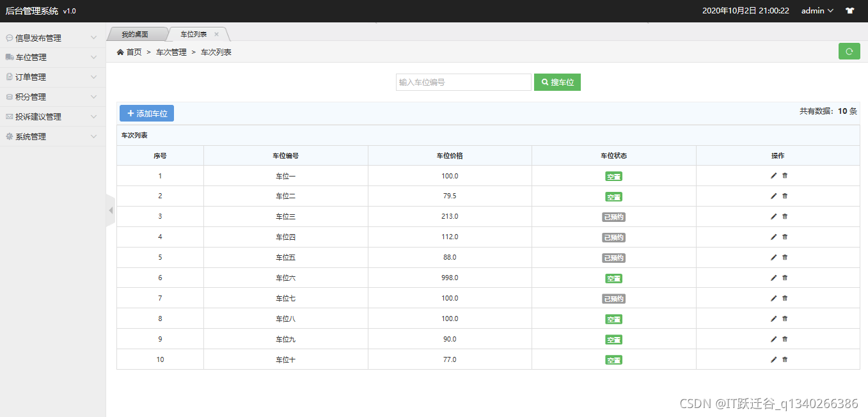Delete 车位三 using its trash icon
This screenshot has width=868, height=417.
pos(785,216)
